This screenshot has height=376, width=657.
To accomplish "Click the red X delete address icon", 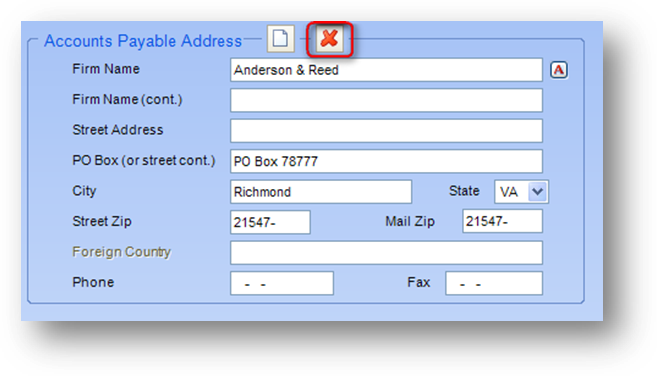I will [329, 39].
